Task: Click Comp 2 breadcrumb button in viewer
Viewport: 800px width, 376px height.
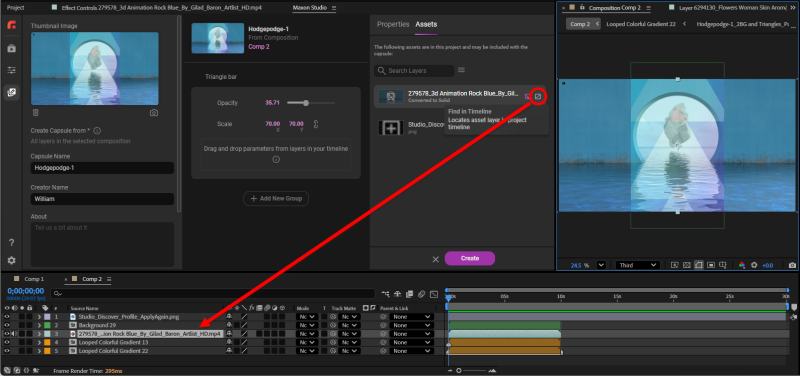Action: click(x=583, y=24)
